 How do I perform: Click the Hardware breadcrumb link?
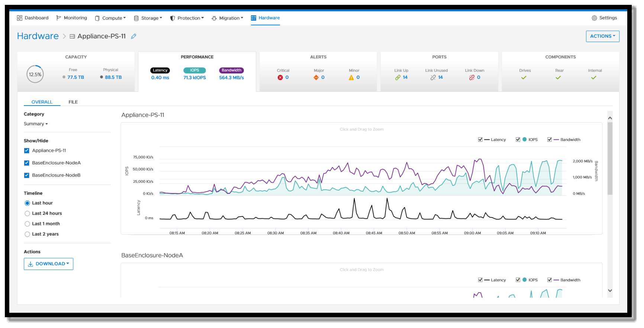38,36
